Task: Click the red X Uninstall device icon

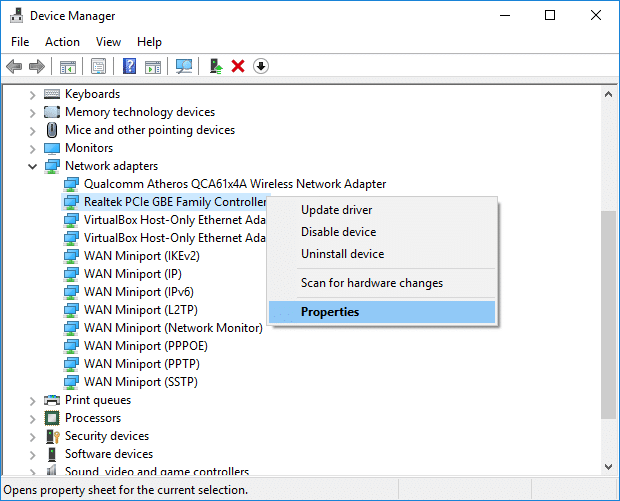Action: pos(238,66)
